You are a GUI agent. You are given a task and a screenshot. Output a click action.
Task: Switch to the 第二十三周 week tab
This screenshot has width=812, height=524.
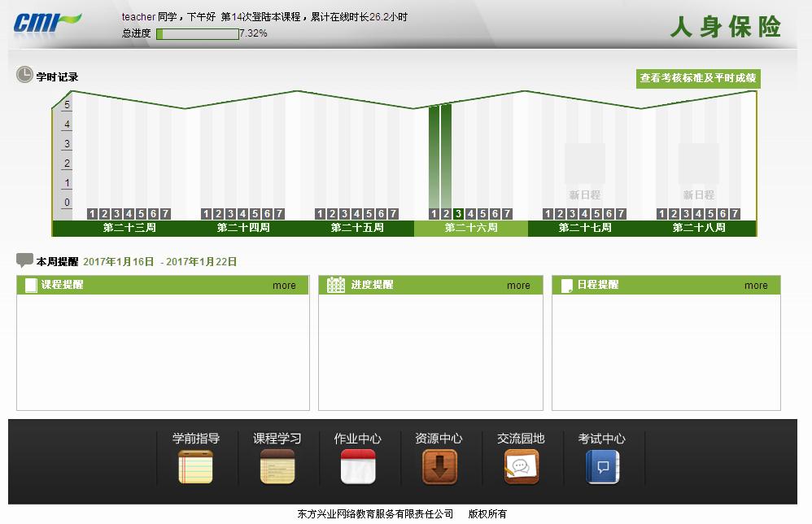pyautogui.click(x=129, y=229)
